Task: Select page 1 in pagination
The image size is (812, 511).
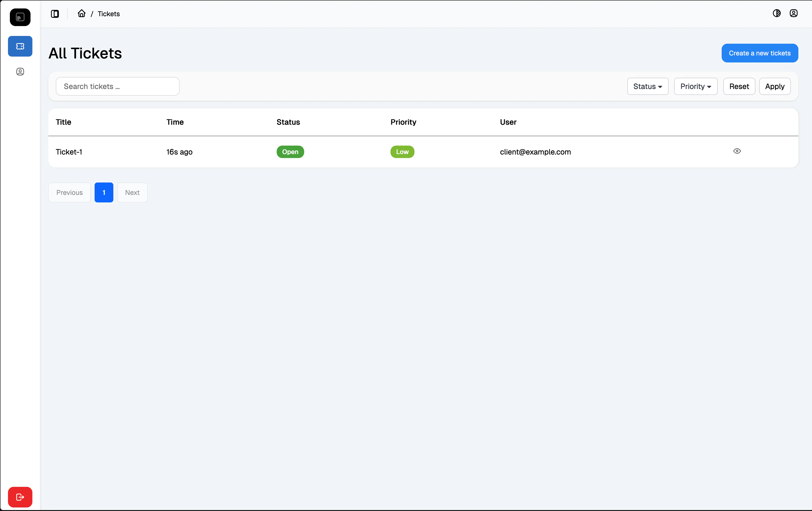Action: 104,192
